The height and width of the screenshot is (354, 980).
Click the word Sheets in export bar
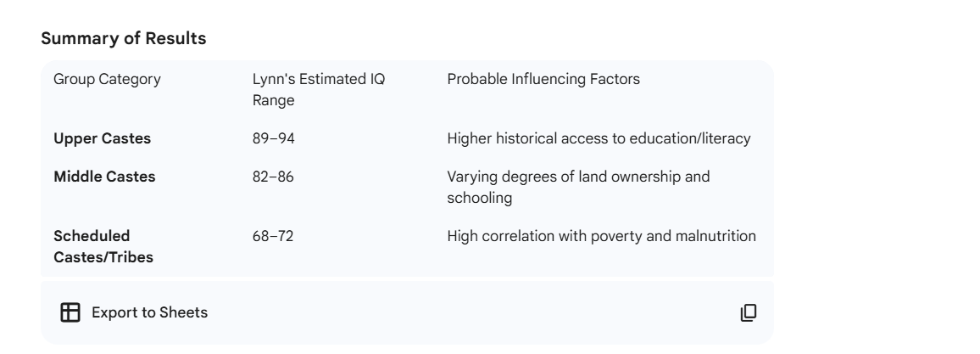pyautogui.click(x=185, y=312)
